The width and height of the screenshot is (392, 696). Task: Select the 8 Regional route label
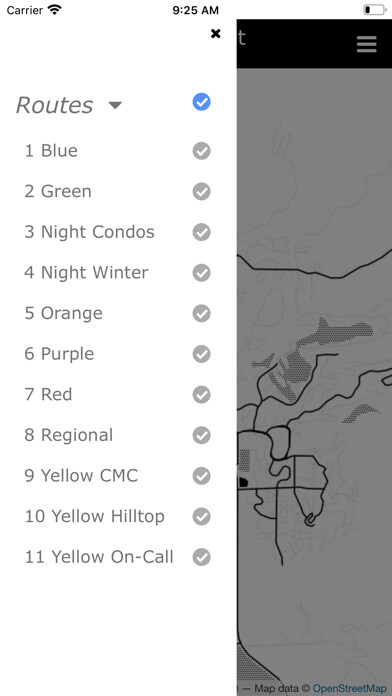click(69, 435)
